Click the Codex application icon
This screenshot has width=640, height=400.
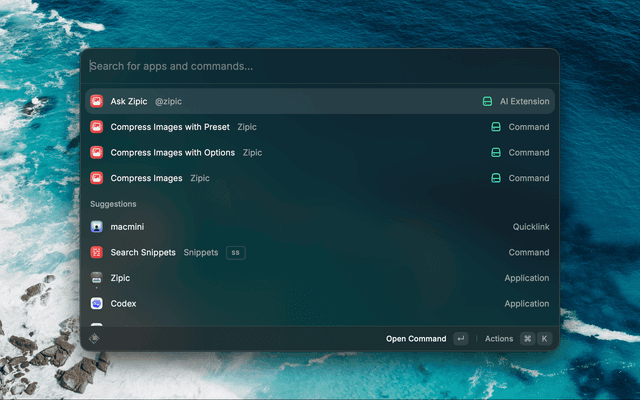coord(97,304)
